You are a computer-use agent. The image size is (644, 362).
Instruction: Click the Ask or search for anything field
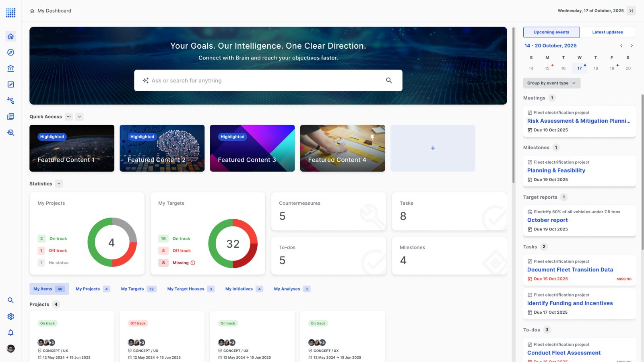tap(268, 80)
